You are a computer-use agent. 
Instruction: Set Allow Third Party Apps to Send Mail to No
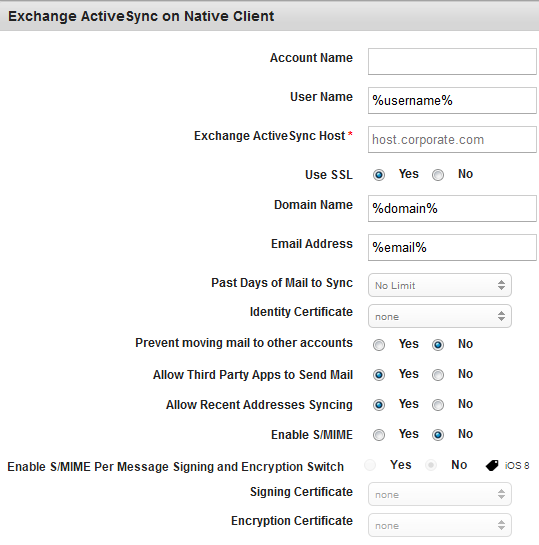click(x=438, y=375)
